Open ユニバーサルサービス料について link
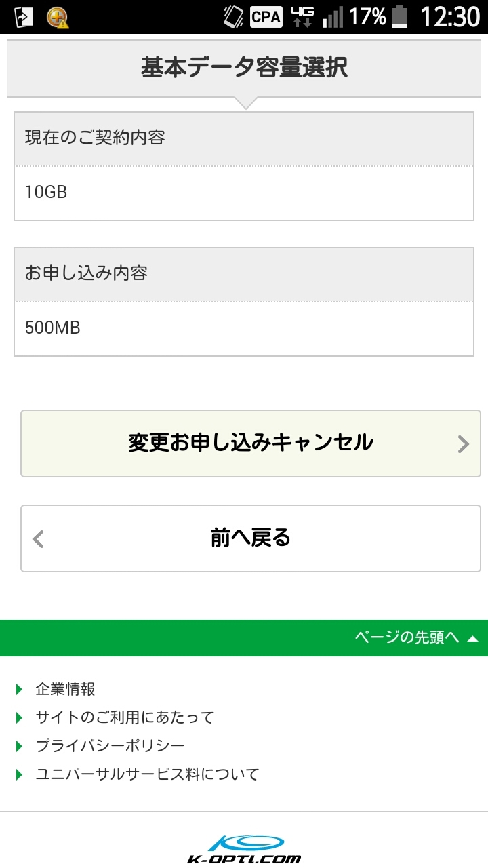Image resolution: width=488 pixels, height=868 pixels. (147, 774)
